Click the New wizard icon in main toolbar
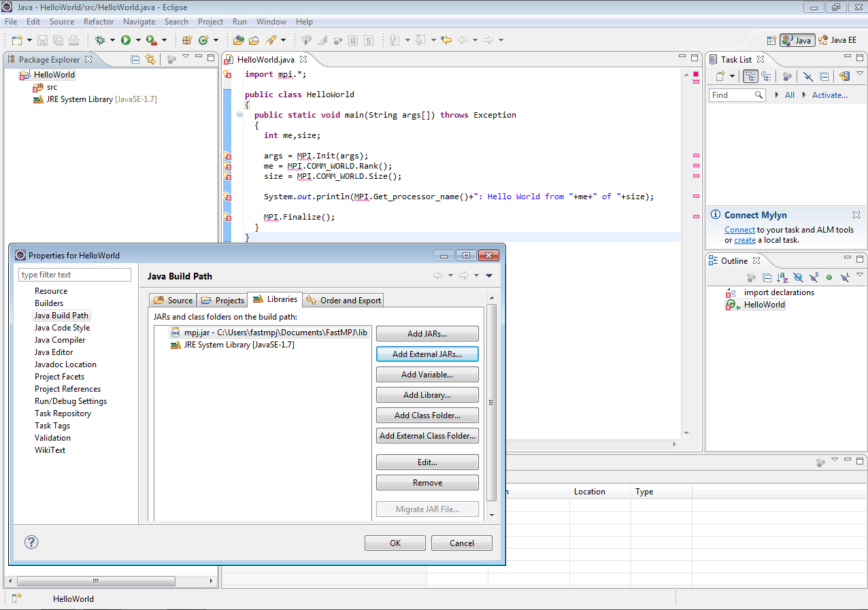 click(17, 40)
